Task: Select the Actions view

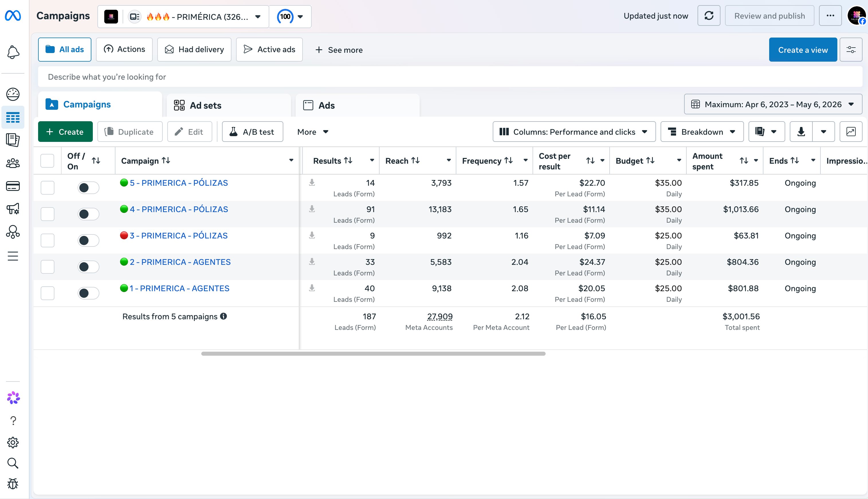Action: coord(124,49)
